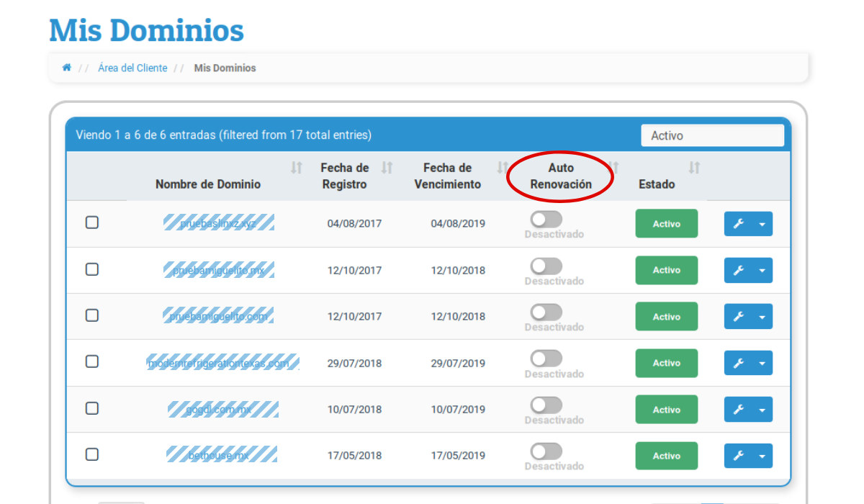Image resolution: width=864 pixels, height=504 pixels.
Task: Sort by Fecha de Vencimiento arrows
Action: pos(502,168)
